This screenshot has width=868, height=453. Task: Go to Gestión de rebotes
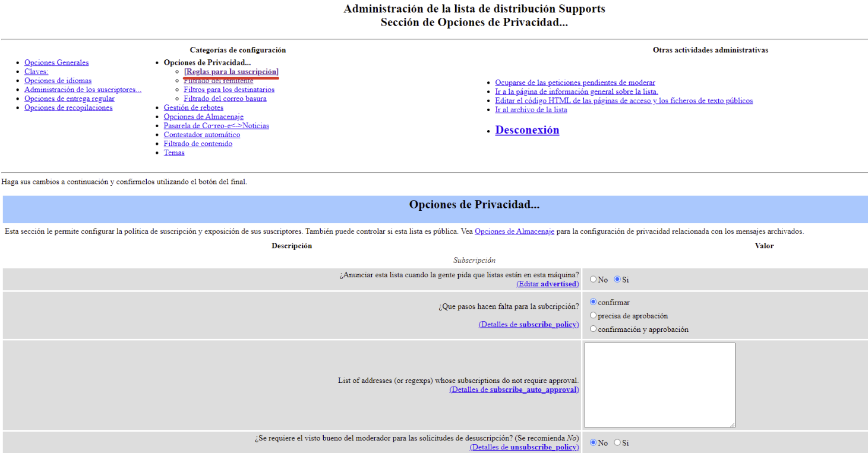pyautogui.click(x=193, y=107)
